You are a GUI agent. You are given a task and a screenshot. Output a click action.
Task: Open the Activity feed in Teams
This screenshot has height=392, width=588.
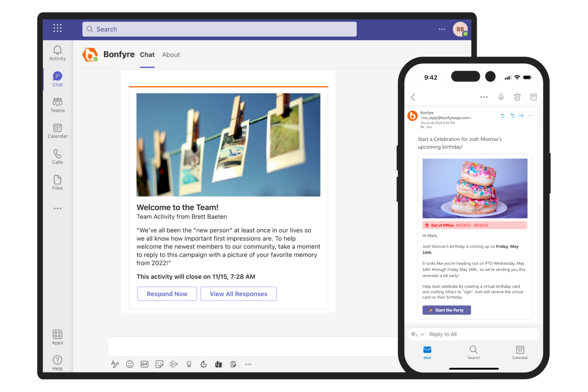click(57, 53)
